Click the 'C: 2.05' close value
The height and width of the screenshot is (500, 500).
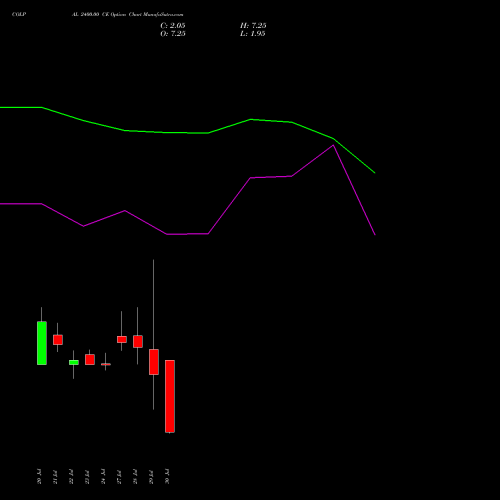point(173,26)
